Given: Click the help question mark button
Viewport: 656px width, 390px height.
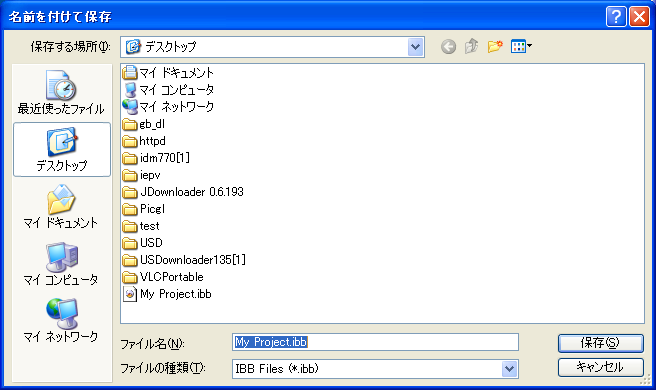Looking at the screenshot, I should 616,17.
